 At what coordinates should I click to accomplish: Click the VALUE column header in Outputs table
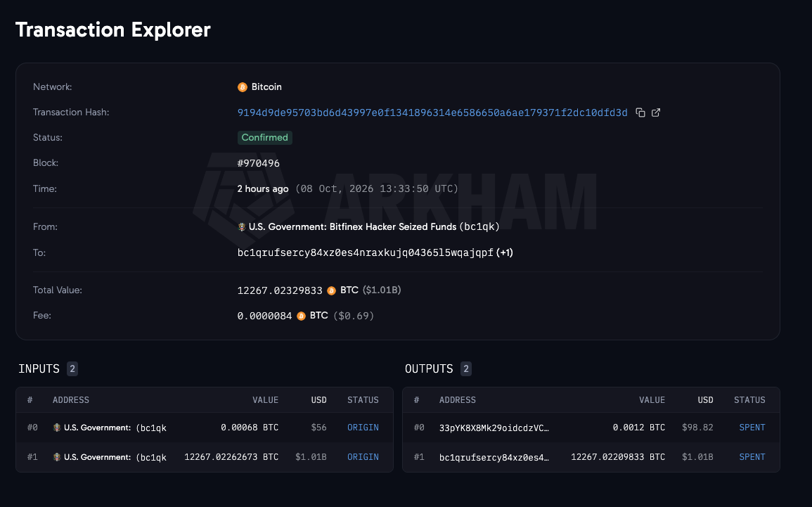click(x=652, y=400)
